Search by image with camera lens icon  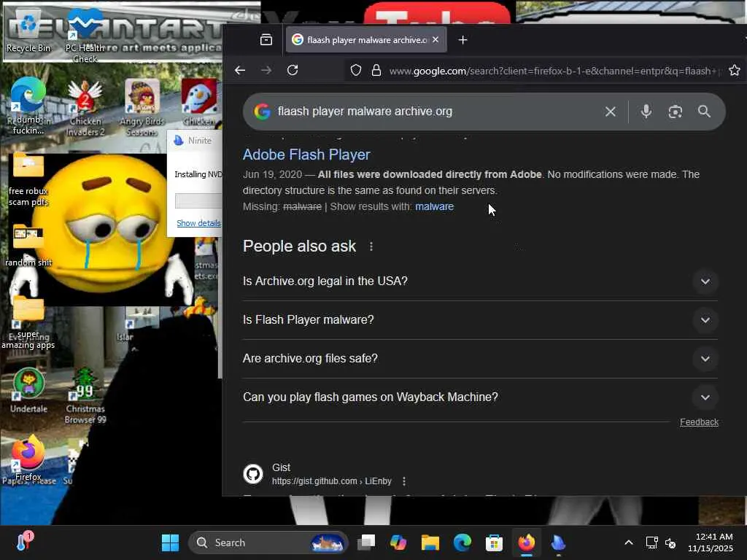tap(675, 112)
